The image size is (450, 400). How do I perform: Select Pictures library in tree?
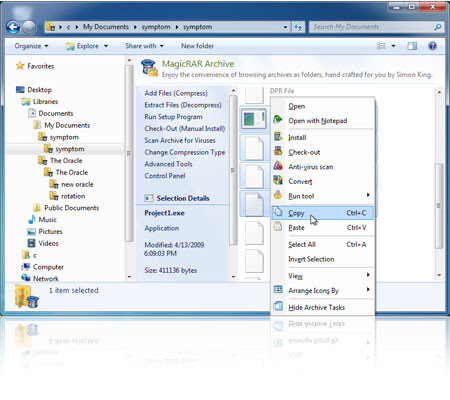[50, 231]
